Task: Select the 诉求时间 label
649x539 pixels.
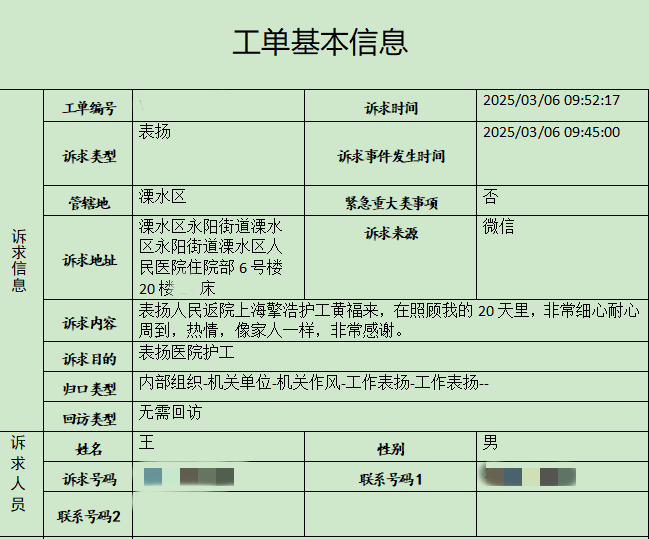Action: pyautogui.click(x=391, y=108)
